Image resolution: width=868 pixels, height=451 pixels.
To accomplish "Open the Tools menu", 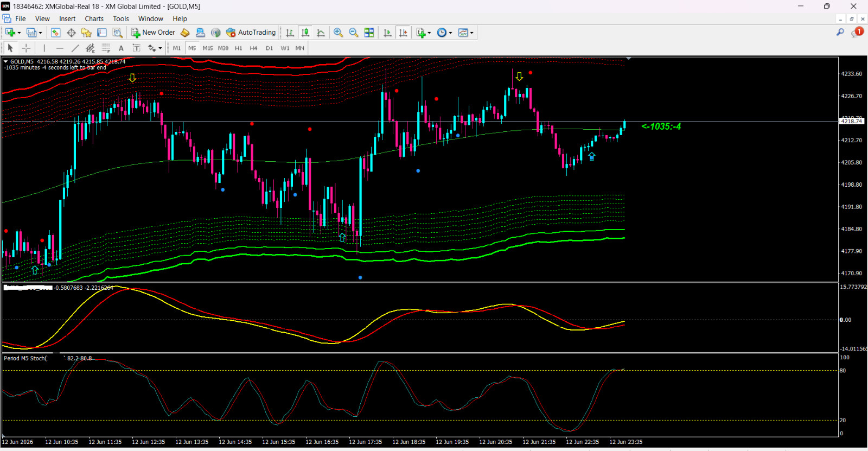I will click(121, 18).
